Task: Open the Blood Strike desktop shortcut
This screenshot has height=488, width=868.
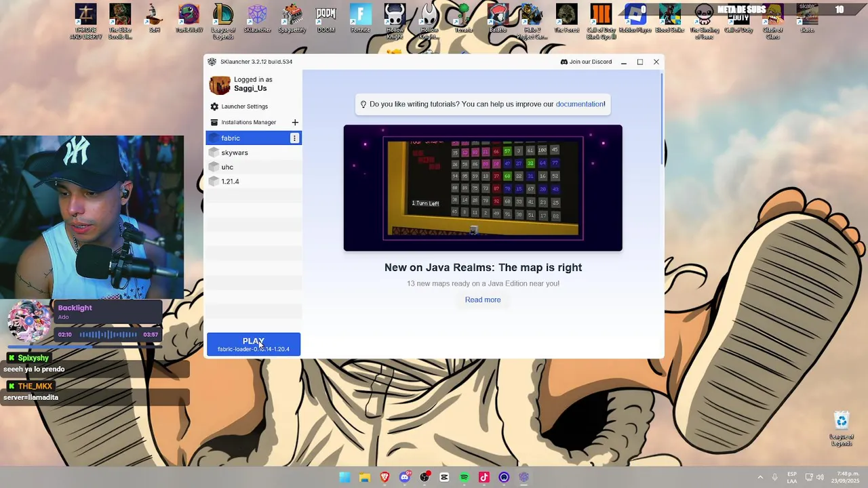Action: pos(669,18)
